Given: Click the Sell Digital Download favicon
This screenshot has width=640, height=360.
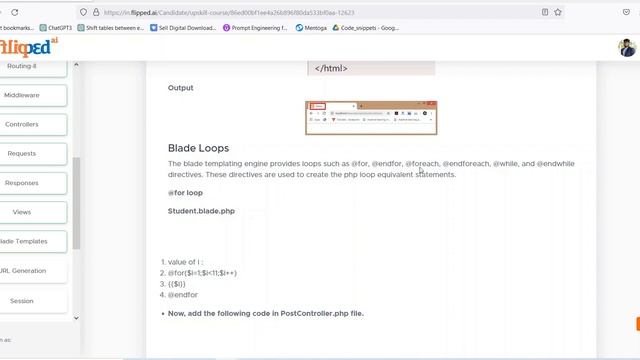Looking at the screenshot, I should [x=153, y=28].
